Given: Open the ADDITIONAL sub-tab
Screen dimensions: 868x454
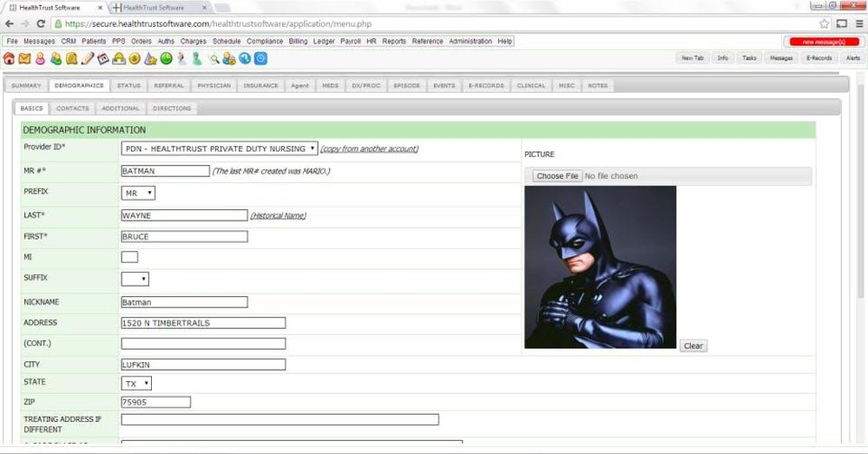Looking at the screenshot, I should pos(121,109).
